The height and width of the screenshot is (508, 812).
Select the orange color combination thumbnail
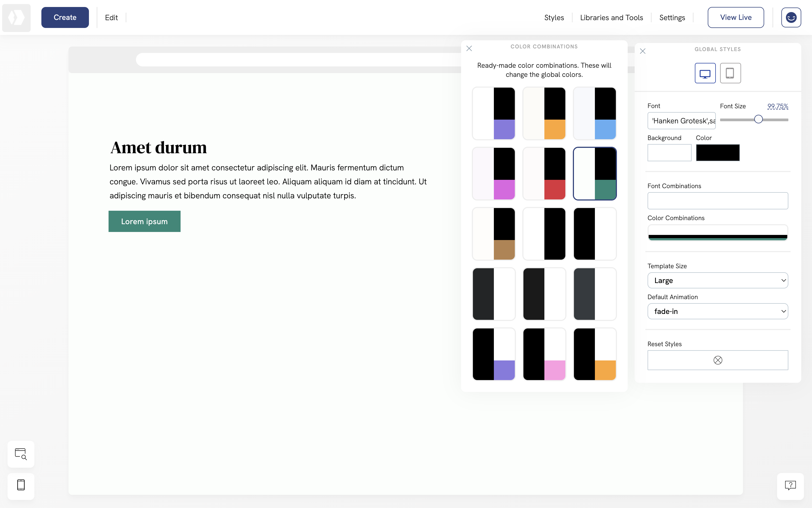tap(544, 113)
